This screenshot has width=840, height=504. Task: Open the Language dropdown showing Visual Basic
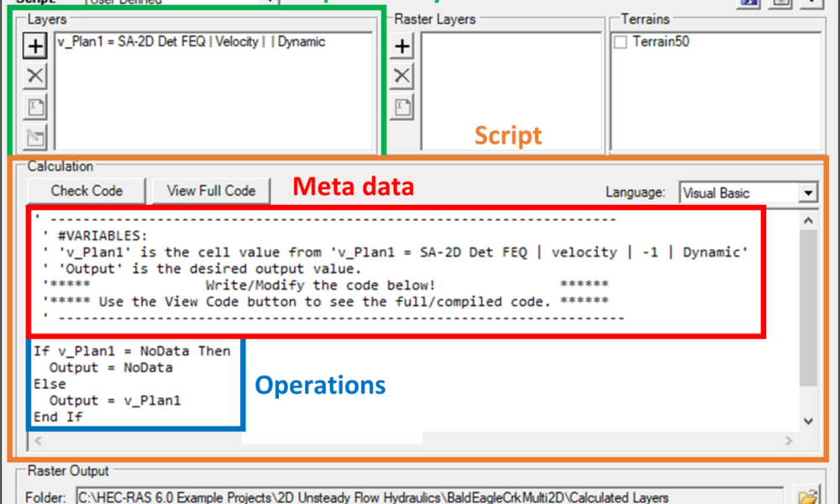click(x=808, y=192)
